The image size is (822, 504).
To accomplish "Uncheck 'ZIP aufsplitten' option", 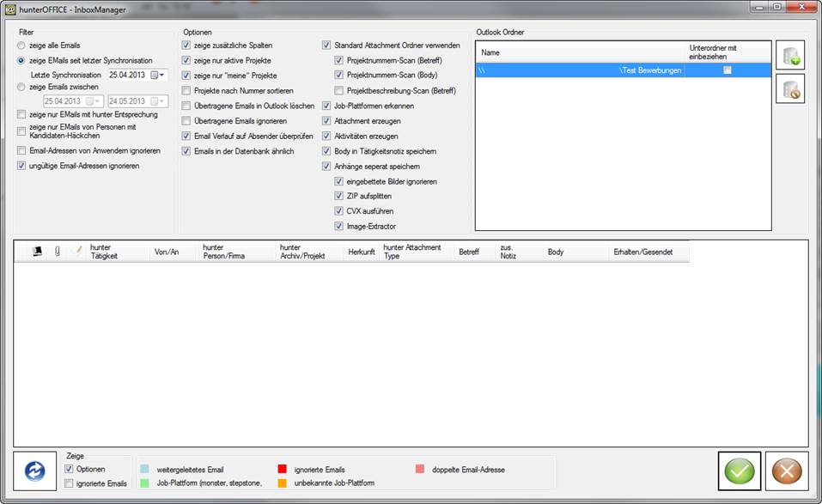I will [x=339, y=197].
